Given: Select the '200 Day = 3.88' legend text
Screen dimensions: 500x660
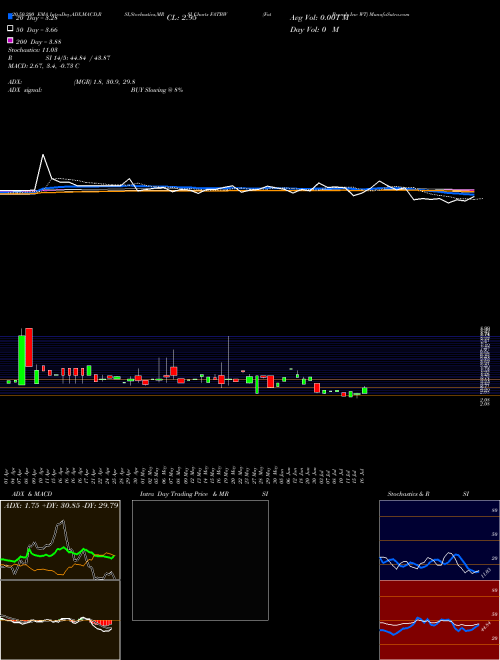Looking at the screenshot, I should (x=38, y=41).
